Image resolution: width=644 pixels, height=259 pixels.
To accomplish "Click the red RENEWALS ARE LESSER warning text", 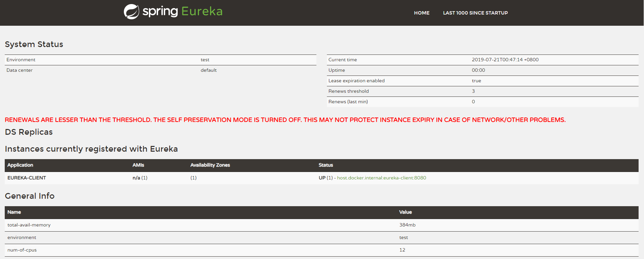I will click(x=285, y=120).
